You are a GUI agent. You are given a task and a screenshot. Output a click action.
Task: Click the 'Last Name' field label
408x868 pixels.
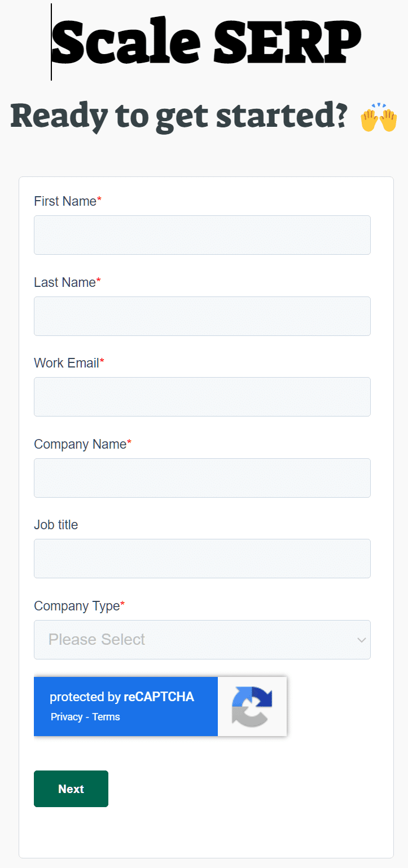[65, 282]
